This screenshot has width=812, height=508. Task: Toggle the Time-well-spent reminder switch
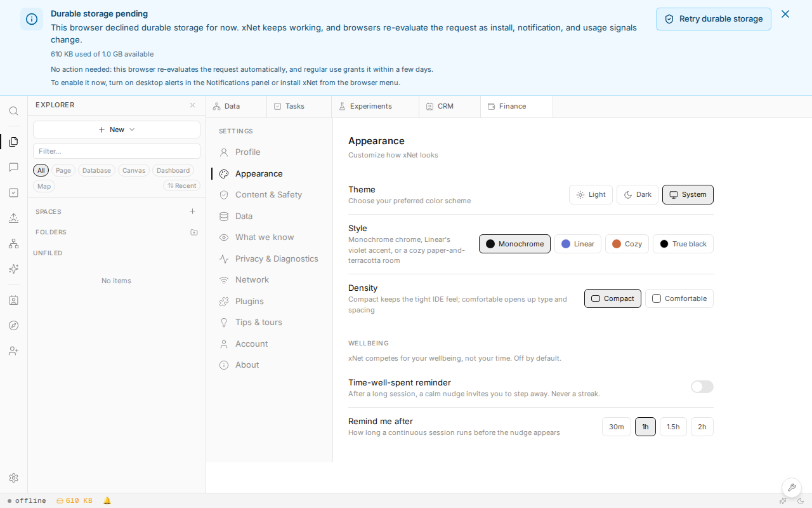[702, 387]
